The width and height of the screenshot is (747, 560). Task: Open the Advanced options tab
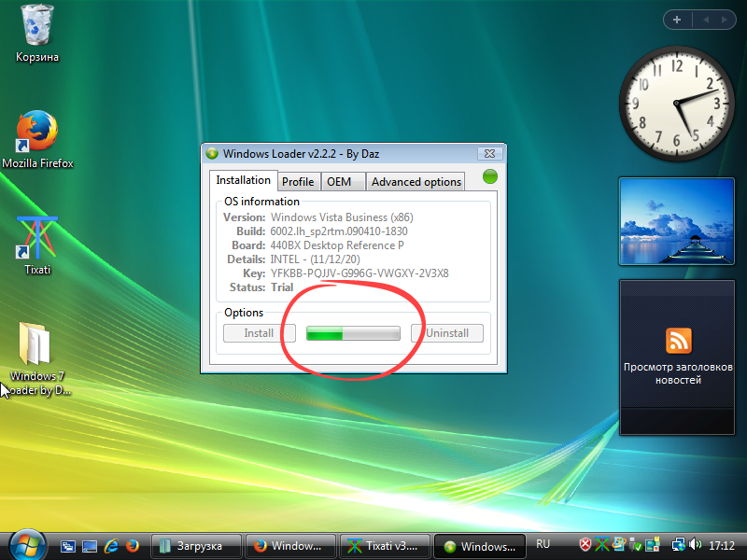point(415,181)
